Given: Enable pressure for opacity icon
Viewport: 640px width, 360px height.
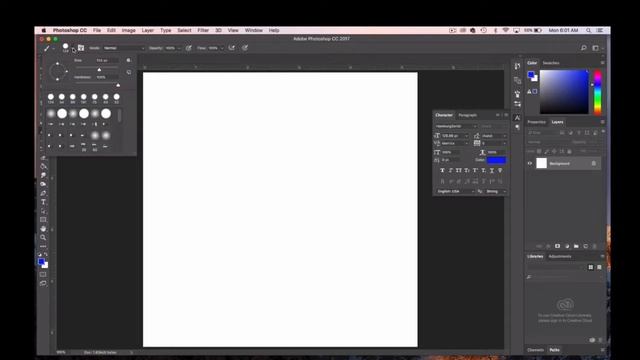Looking at the screenshot, I should coord(189,48).
